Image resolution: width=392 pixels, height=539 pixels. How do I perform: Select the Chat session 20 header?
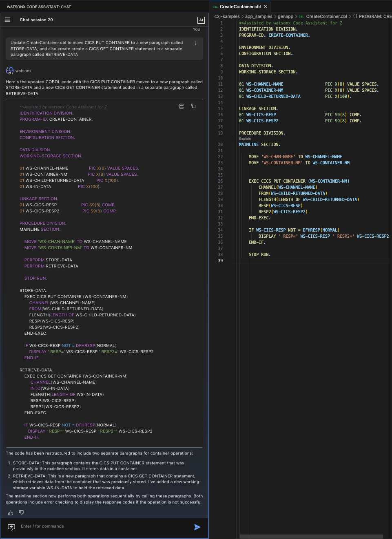(36, 20)
